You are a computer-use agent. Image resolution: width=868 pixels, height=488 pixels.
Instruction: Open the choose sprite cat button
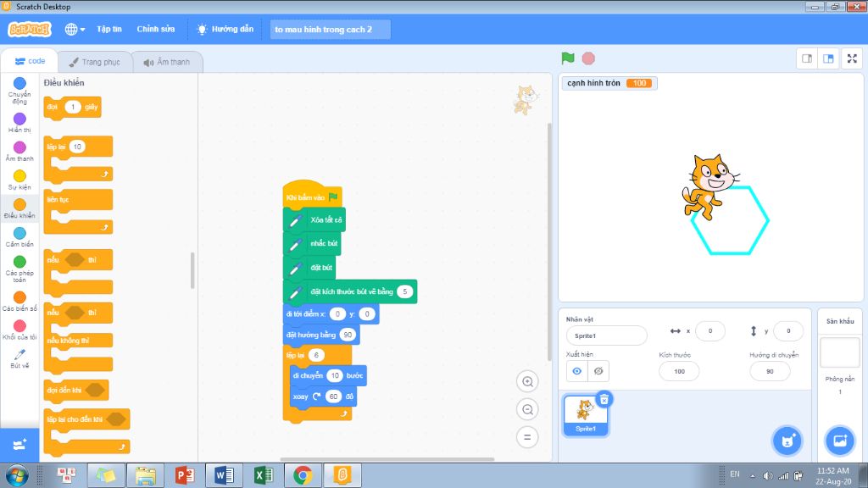click(x=787, y=441)
